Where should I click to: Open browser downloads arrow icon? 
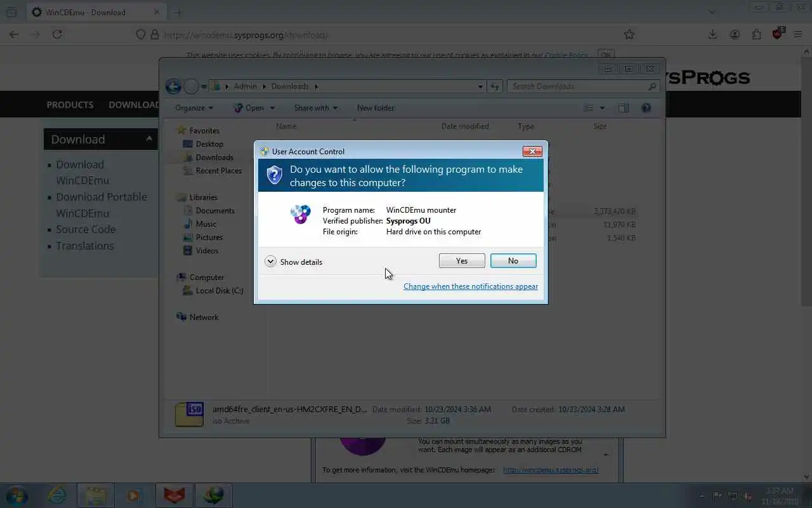[x=713, y=34]
